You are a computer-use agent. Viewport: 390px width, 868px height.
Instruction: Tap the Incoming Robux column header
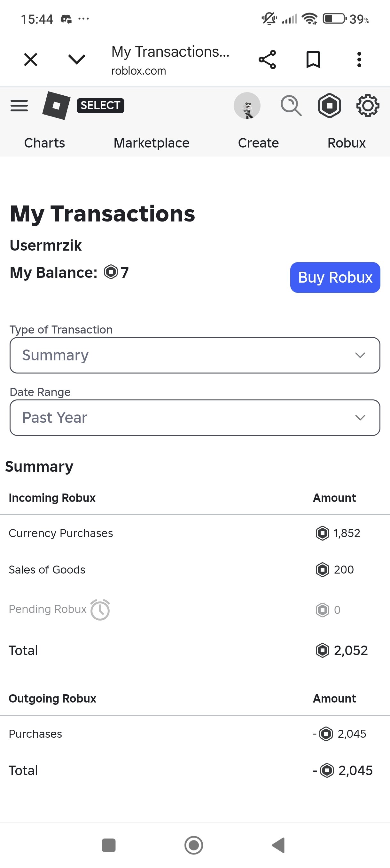pos(52,498)
